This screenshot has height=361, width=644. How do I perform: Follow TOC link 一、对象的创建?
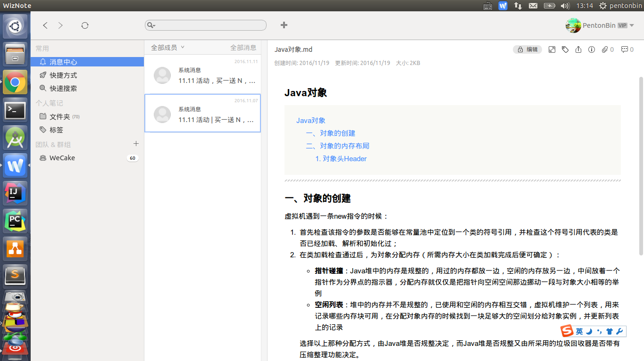(331, 133)
